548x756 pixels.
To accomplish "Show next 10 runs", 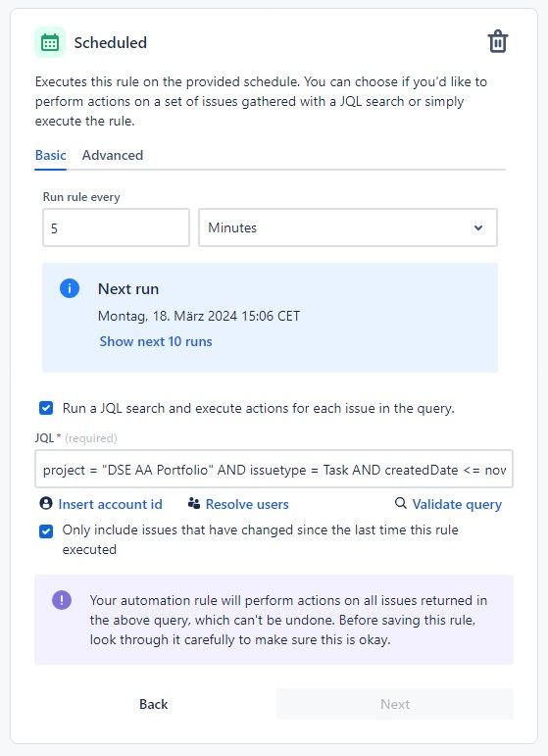I will (x=156, y=341).
